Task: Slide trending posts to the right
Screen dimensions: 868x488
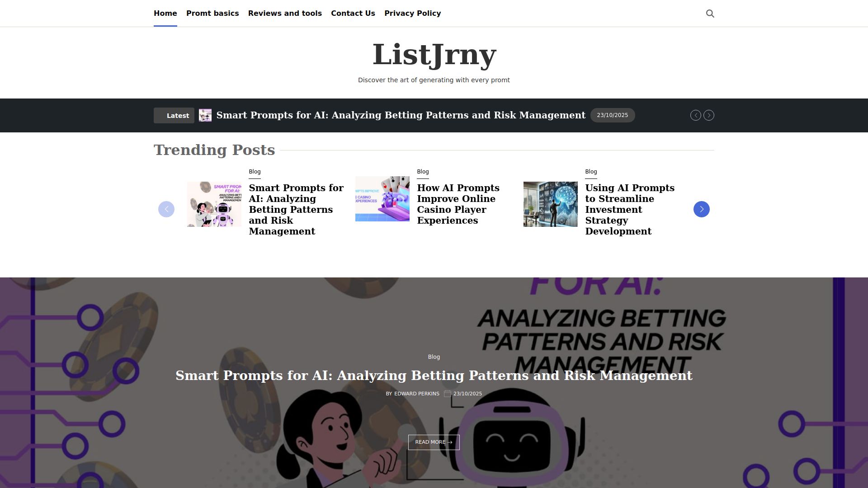Action: click(x=701, y=209)
